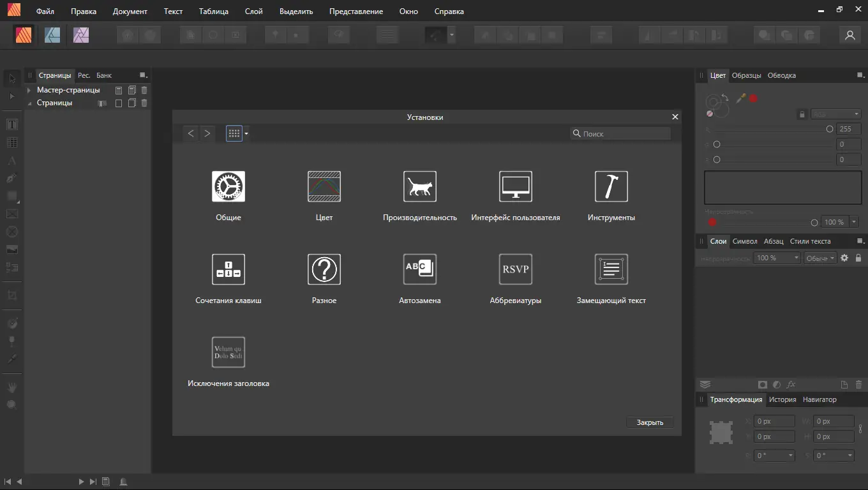Viewport: 868px width, 490px height.
Task: Open the Представление menu
Action: tap(356, 11)
